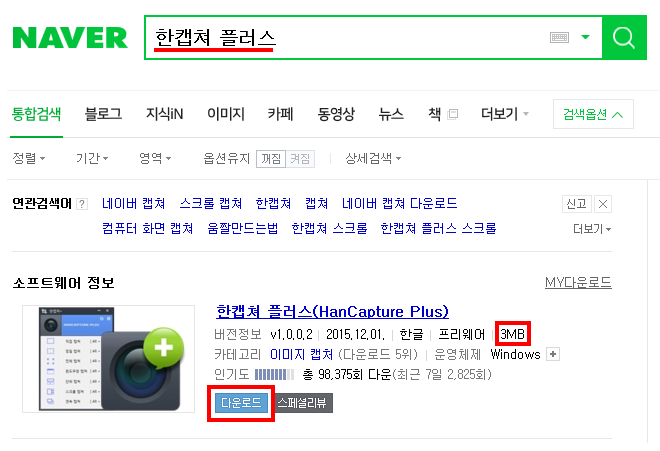Screen dimensions: 660x451
Task: Expand the search autocomplete dropdown arrow
Action: pyautogui.click(x=585, y=37)
